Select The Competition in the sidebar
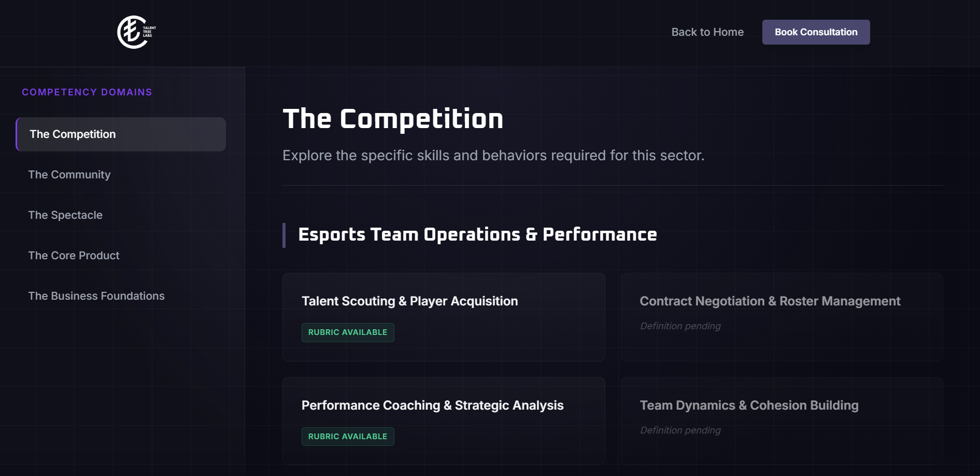 tap(121, 134)
